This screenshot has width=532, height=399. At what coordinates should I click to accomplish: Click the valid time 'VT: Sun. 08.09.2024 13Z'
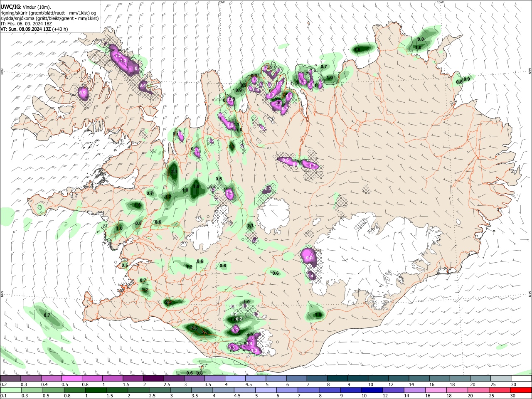click(26, 29)
